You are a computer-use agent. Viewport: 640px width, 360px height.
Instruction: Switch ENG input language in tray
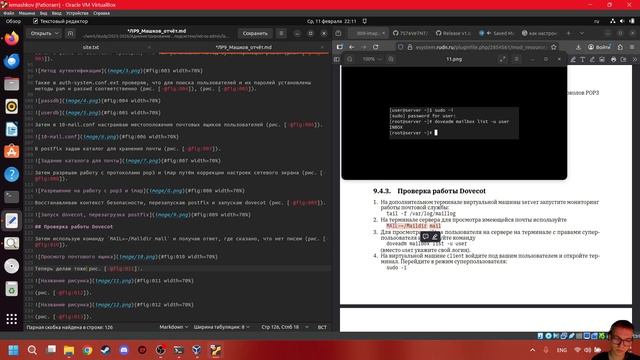click(x=562, y=350)
